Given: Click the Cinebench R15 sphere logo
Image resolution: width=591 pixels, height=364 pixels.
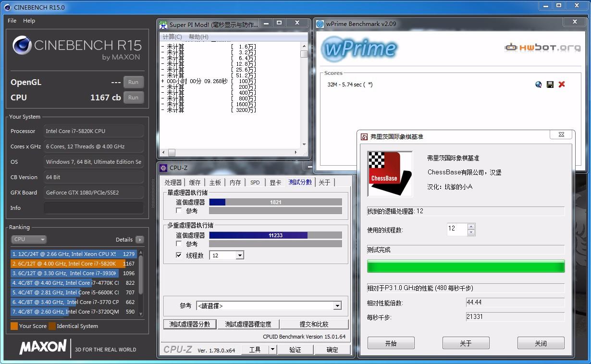Looking at the screenshot, I should 22,46.
